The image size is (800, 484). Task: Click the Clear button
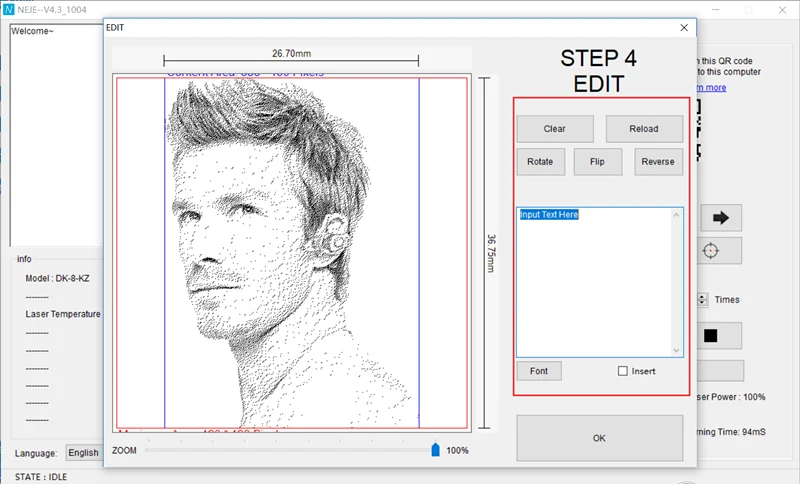[x=555, y=129]
